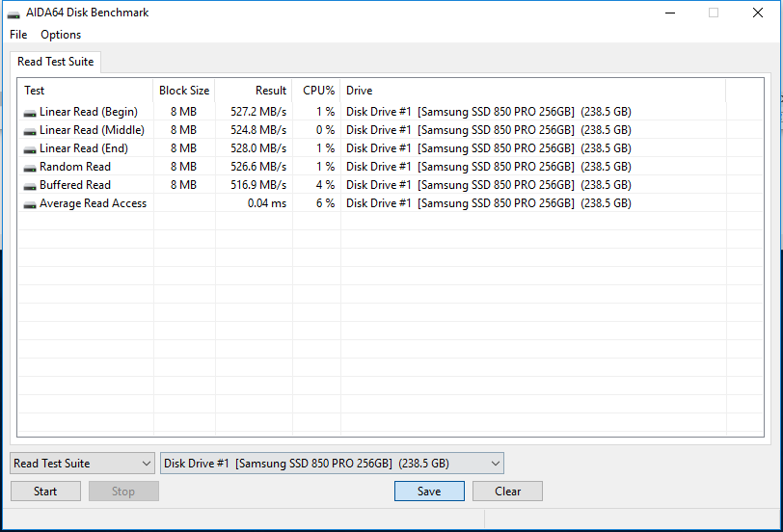Click the 4 % CPU value for Buffered Read

(325, 185)
